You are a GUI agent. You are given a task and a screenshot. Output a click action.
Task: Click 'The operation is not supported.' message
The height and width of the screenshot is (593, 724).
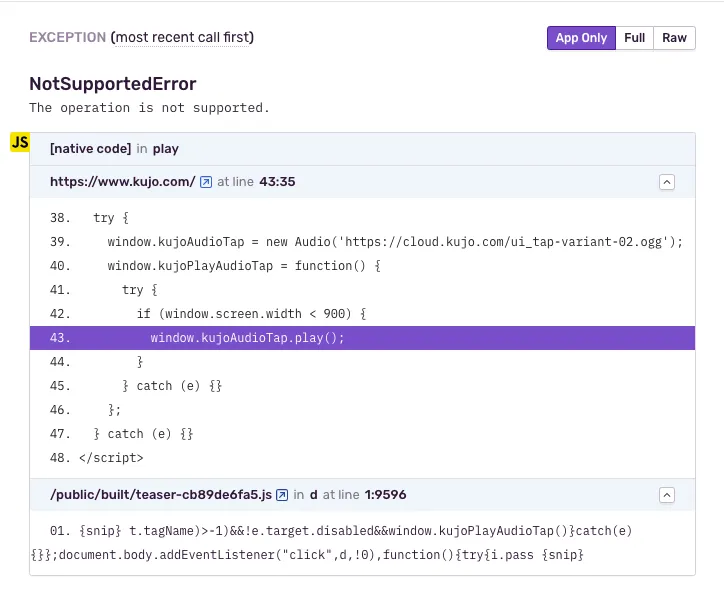(x=149, y=108)
